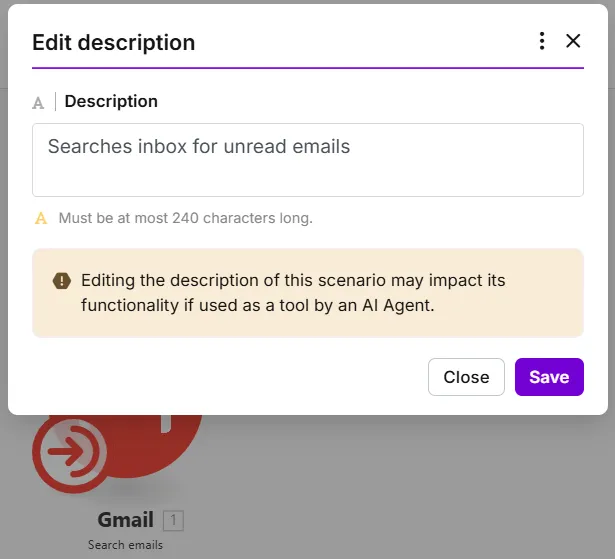Click the Close button
The height and width of the screenshot is (559, 615).
[466, 377]
